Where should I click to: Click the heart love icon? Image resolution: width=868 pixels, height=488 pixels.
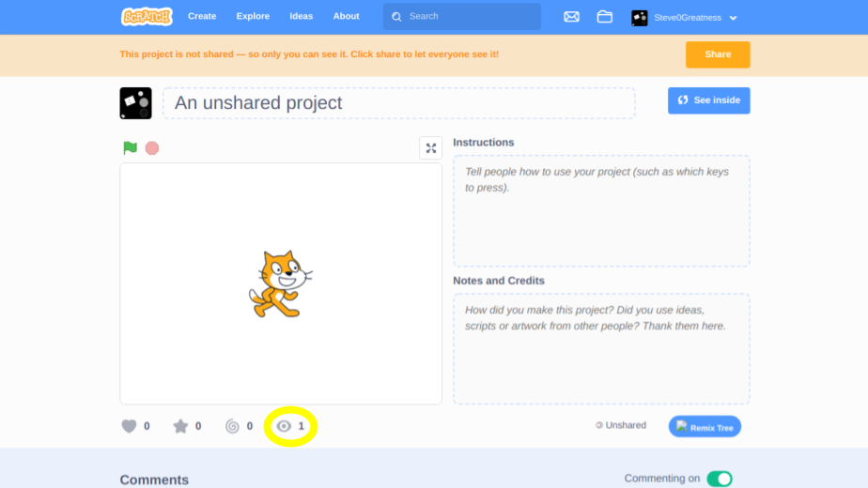pos(130,426)
